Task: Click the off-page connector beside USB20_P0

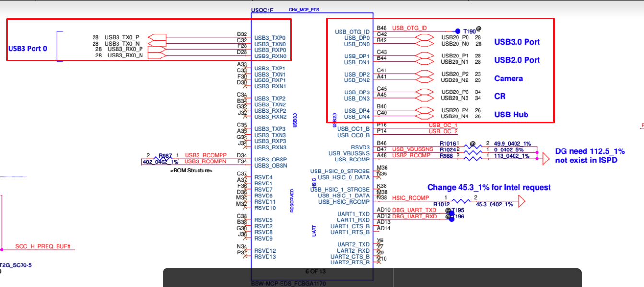Action: tap(424, 37)
